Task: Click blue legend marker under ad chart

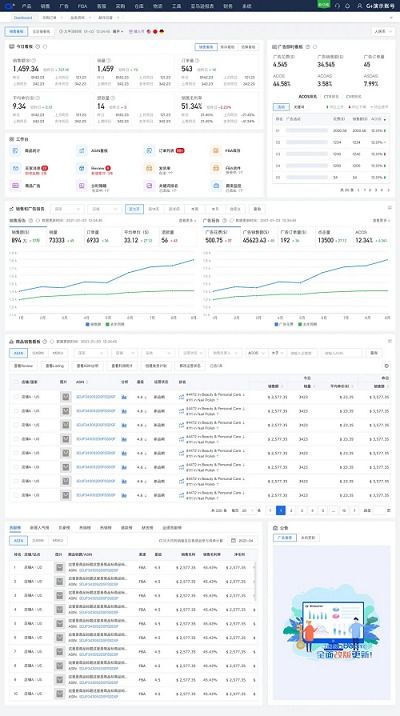Action: pos(276,324)
